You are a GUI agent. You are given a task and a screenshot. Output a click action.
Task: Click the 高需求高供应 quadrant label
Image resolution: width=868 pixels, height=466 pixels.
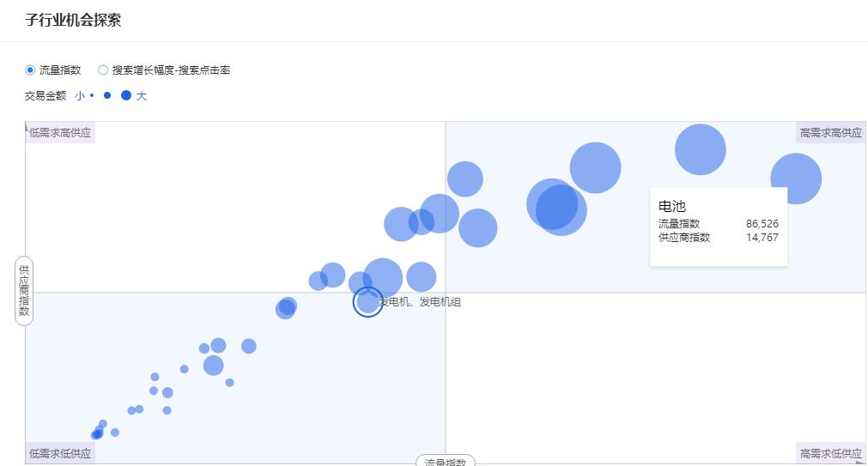(x=830, y=133)
